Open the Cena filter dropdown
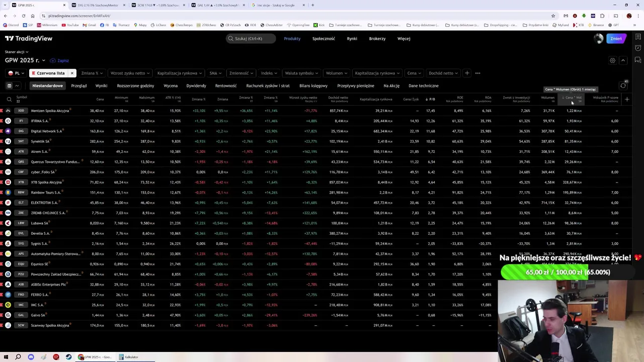The image size is (644, 362). click(414, 73)
